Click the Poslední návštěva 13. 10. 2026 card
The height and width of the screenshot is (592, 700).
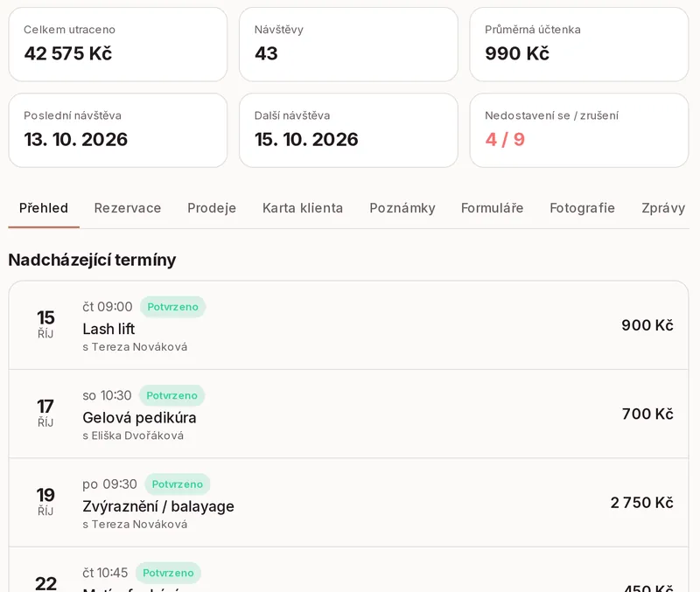(x=118, y=130)
